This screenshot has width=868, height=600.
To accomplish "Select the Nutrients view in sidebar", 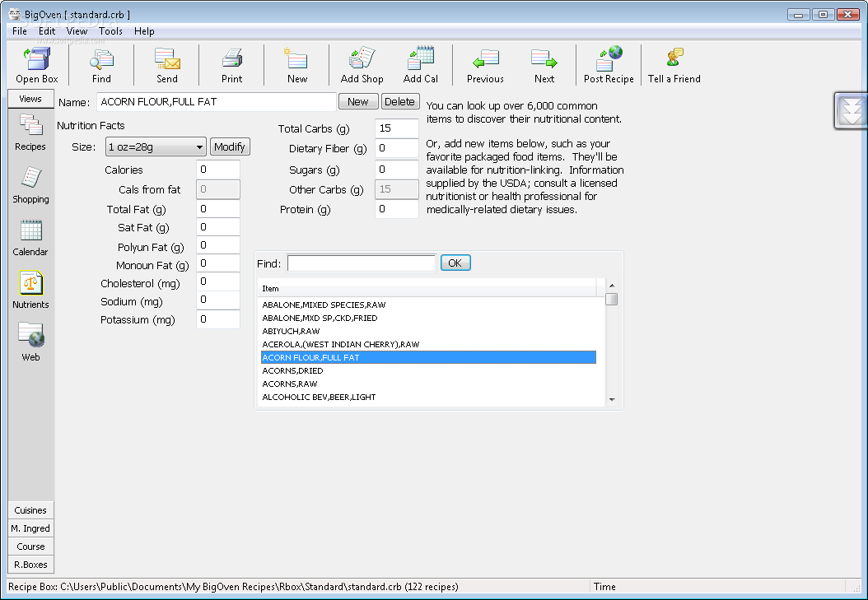I will pos(30,291).
